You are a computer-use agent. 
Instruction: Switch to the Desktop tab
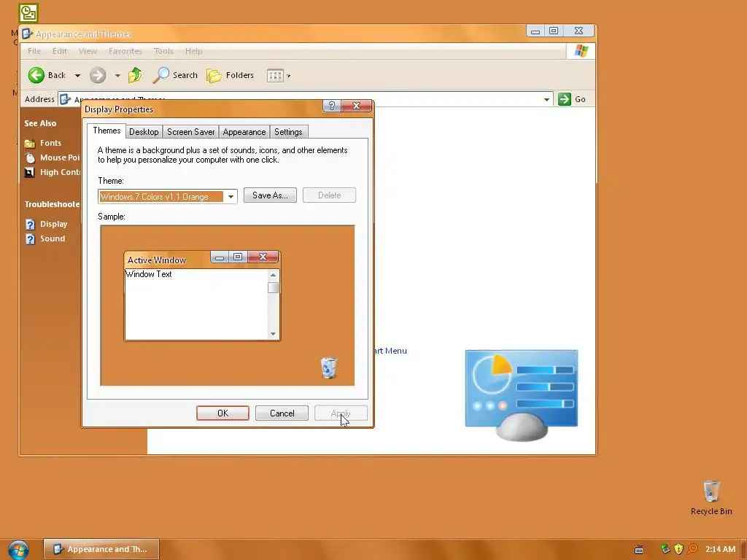click(144, 132)
